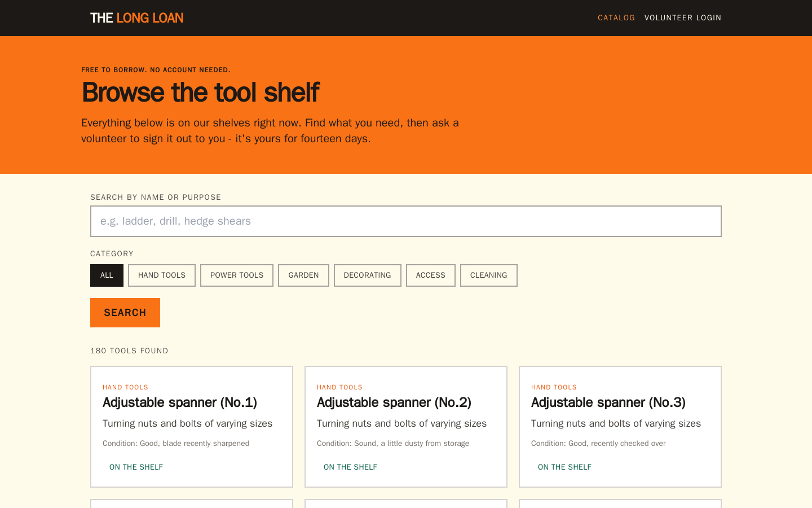This screenshot has height=508, width=812.
Task: Click 'Condition: Good, recently checked over' text
Action: (598, 444)
